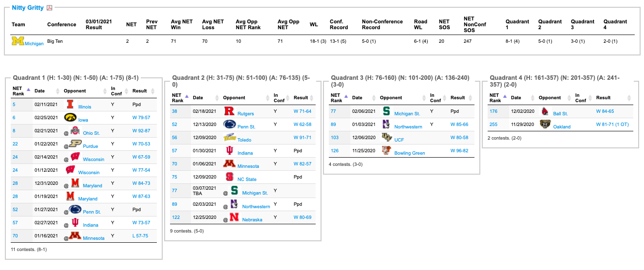Click the Michigan St. logo in the Quadrant 3 table
This screenshot has width=644, height=270.
[x=386, y=111]
